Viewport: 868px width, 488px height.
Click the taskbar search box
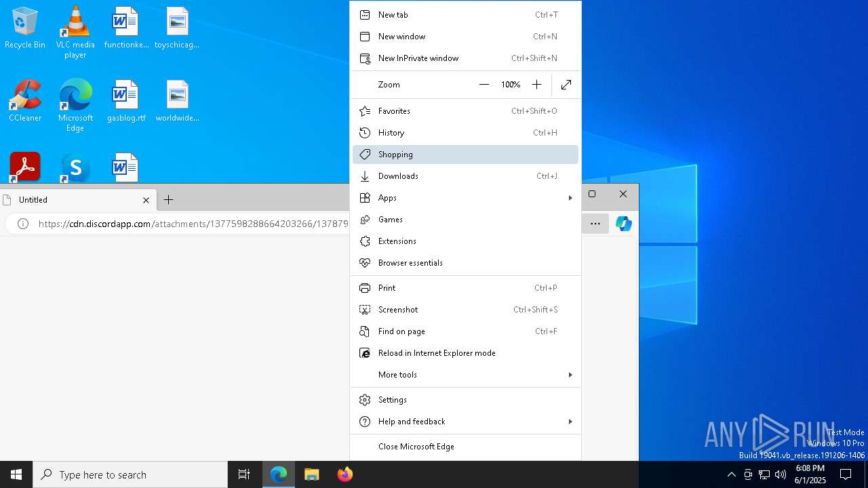tap(130, 474)
